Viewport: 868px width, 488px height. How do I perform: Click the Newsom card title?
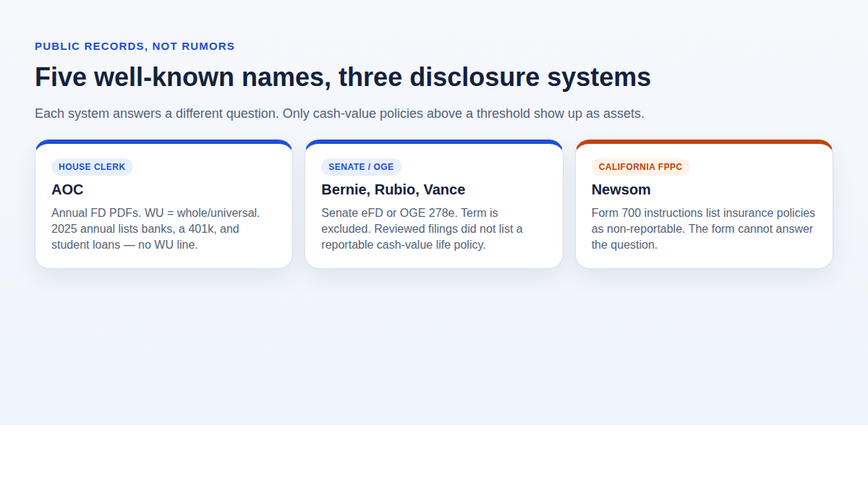(621, 189)
